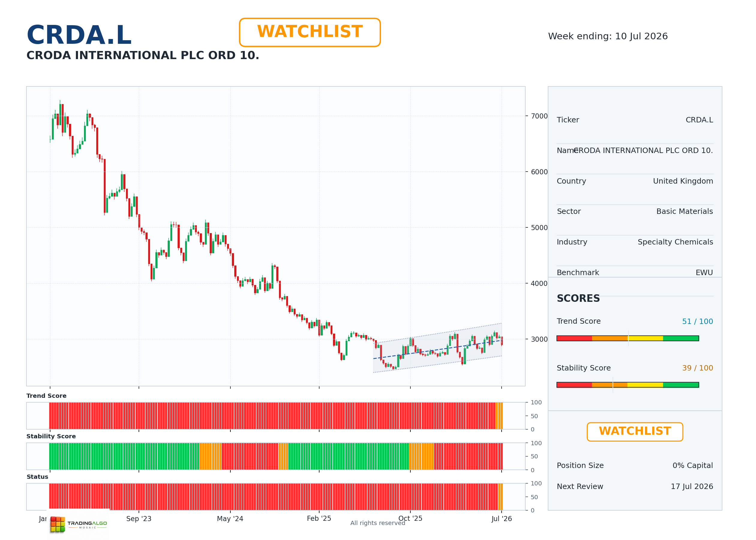This screenshot has height=540, width=756.
Task: Click the Position Size label
Action: click(x=580, y=466)
